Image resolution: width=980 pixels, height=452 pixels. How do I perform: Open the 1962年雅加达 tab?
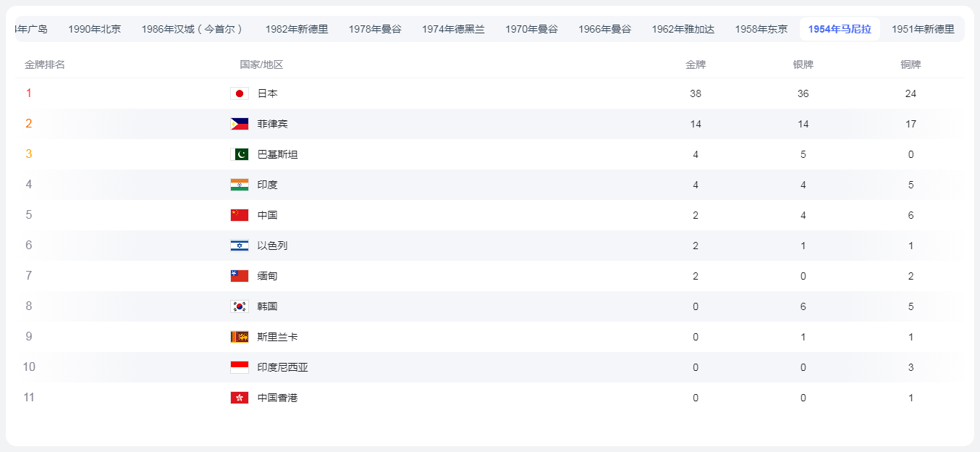683,29
